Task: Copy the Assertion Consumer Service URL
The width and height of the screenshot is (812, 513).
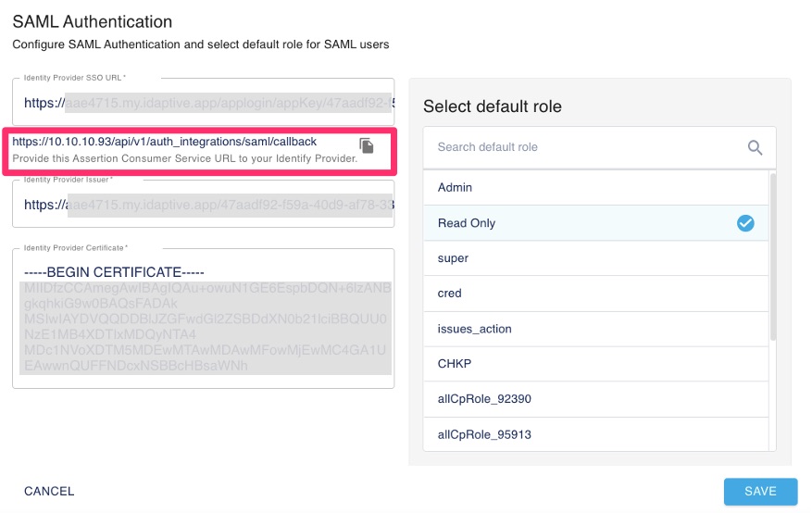Action: pyautogui.click(x=367, y=146)
